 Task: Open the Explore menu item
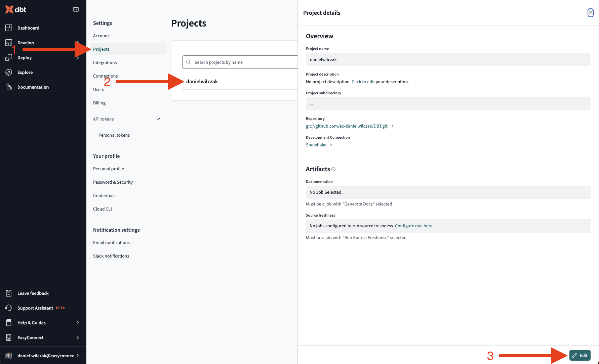click(x=25, y=72)
